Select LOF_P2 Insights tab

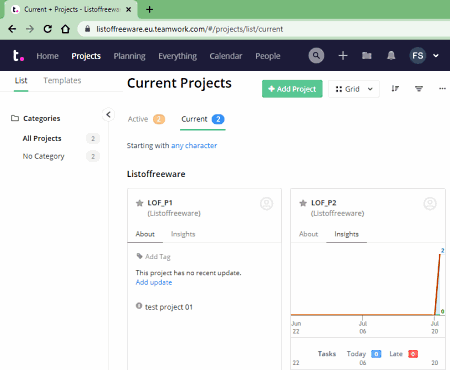click(346, 234)
